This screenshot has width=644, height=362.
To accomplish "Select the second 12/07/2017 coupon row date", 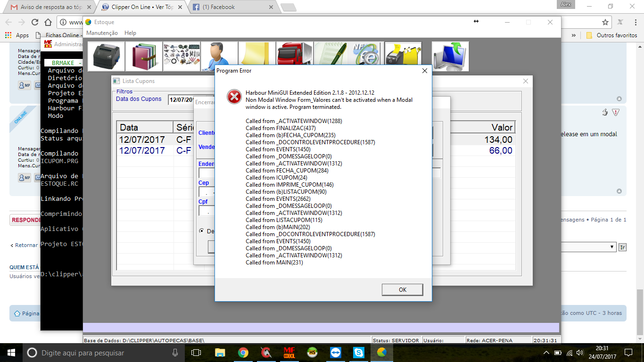I will pos(142,150).
